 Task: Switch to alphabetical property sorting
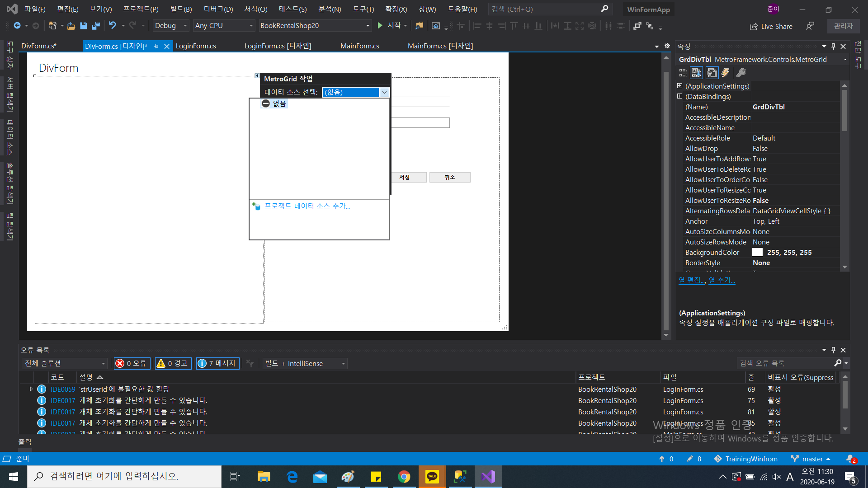pos(697,73)
